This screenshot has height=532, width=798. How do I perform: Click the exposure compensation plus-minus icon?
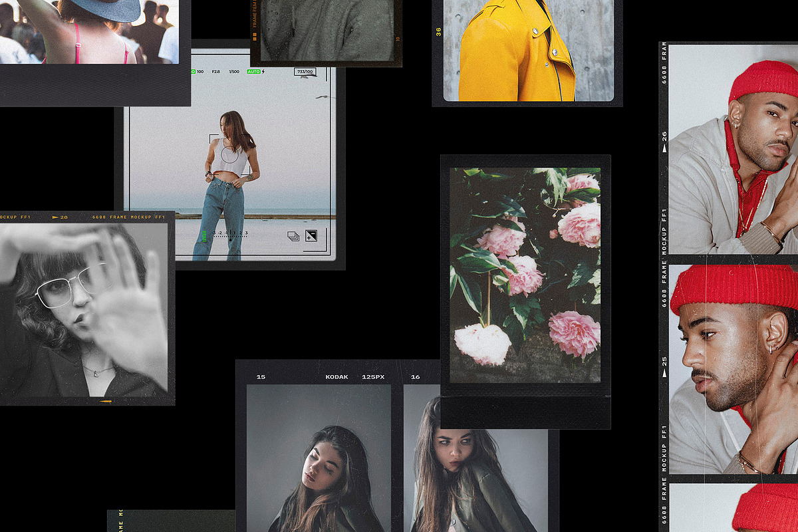[311, 235]
